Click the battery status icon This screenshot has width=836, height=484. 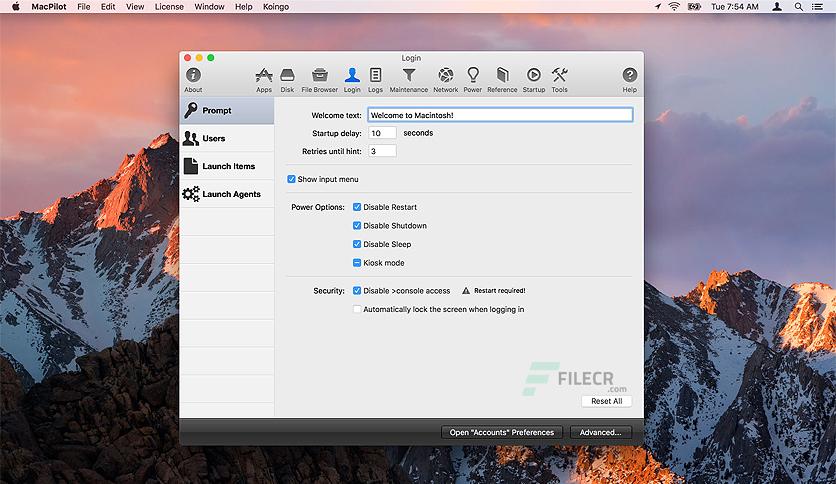pos(694,6)
